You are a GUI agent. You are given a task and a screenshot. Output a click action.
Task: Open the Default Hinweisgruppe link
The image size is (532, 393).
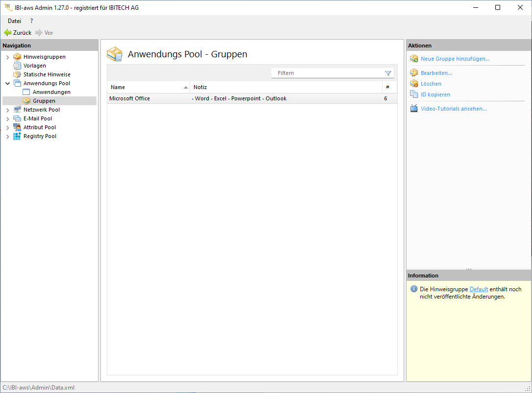click(479, 289)
